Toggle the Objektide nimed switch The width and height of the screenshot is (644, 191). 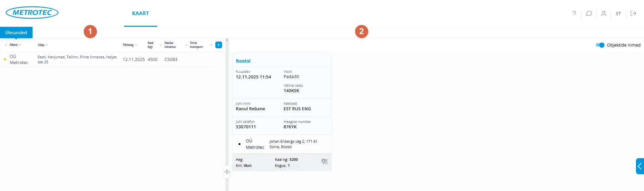click(x=600, y=45)
